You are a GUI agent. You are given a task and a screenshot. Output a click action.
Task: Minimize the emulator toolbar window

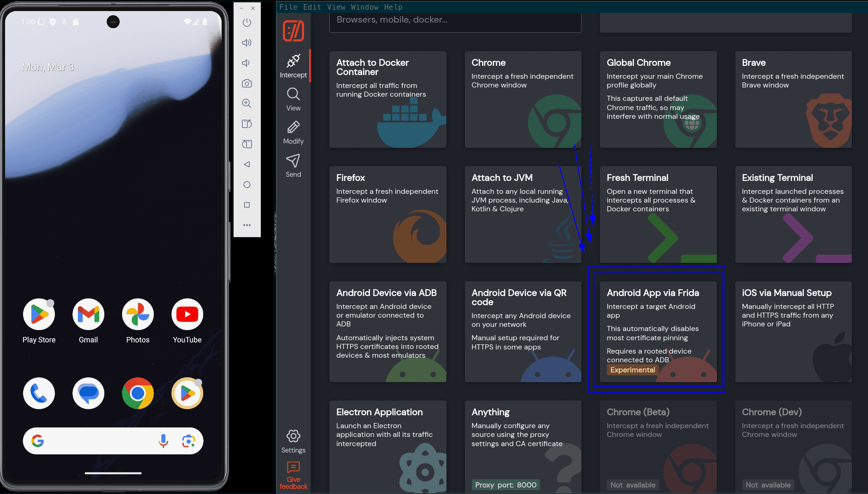pos(242,8)
